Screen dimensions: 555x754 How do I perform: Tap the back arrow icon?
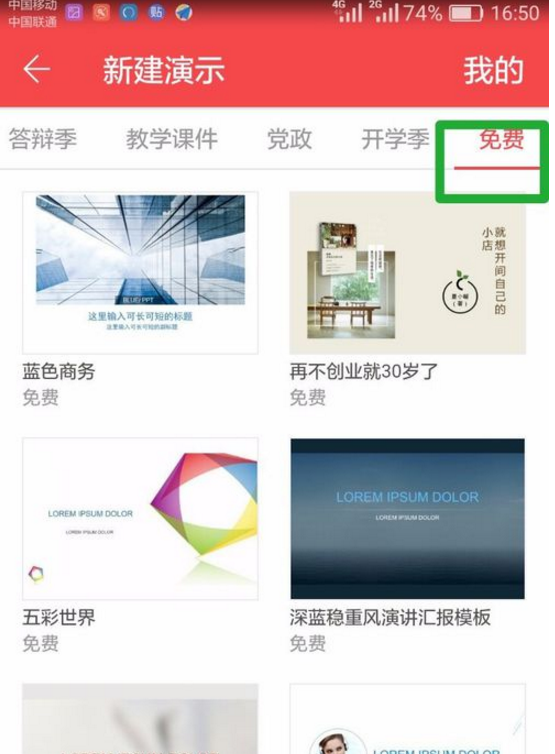(37, 70)
